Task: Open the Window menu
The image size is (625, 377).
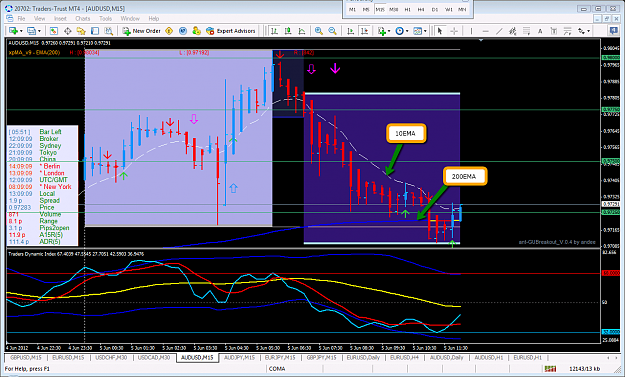Action: tap(130, 18)
